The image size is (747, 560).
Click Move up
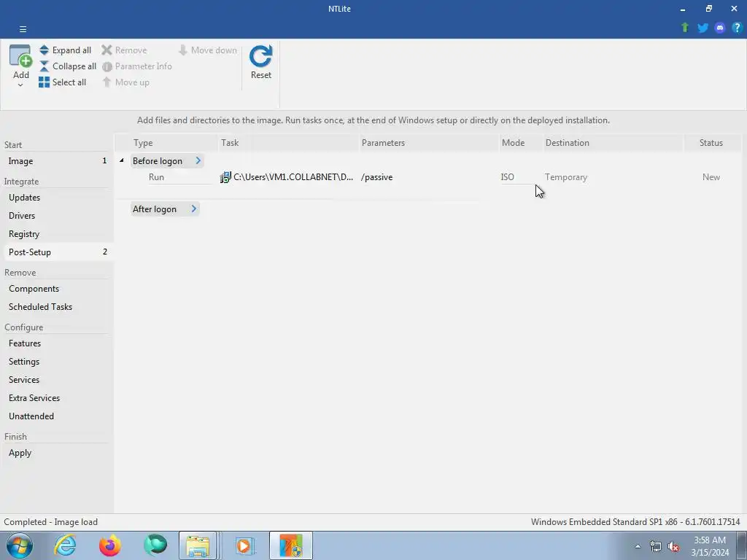(x=125, y=82)
